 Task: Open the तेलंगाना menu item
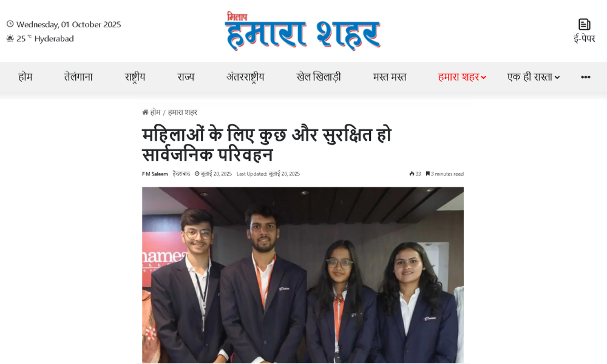pyautogui.click(x=78, y=77)
